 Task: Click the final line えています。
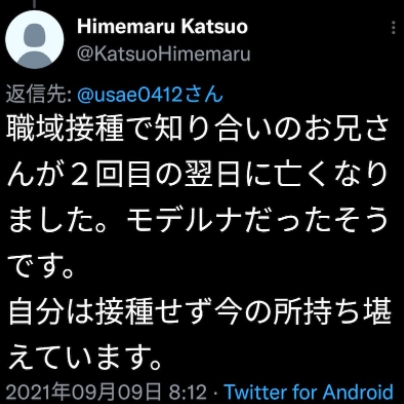pos(85,358)
